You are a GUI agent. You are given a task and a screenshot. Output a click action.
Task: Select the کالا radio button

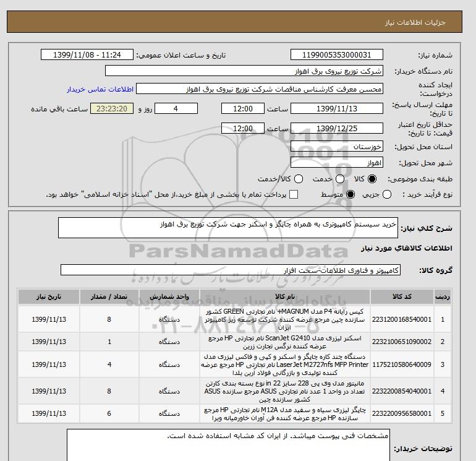point(372,179)
